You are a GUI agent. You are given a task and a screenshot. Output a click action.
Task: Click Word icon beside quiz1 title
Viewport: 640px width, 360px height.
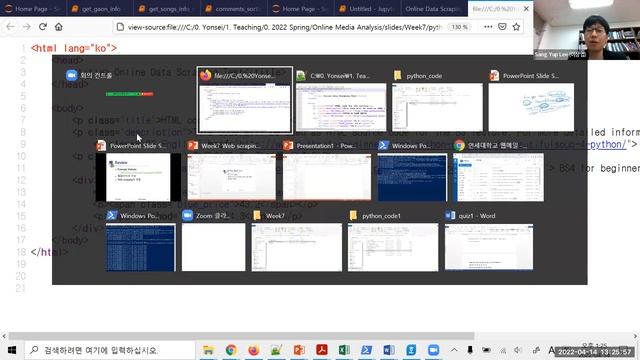[x=450, y=216]
